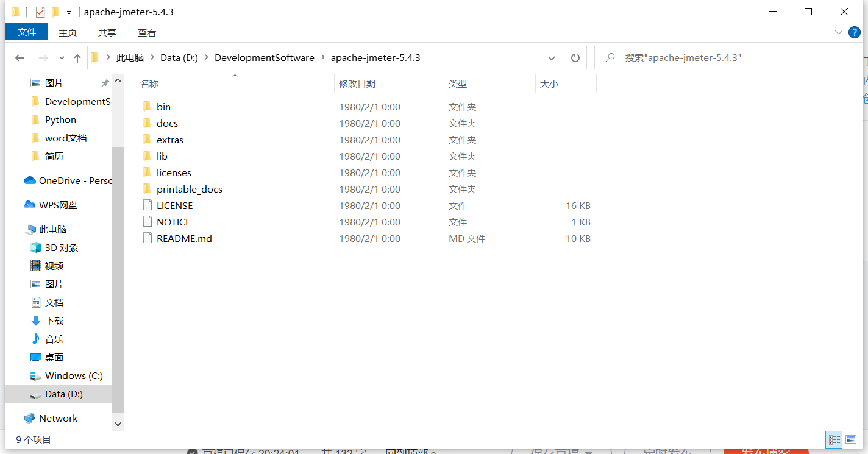868x454 pixels.
Task: Open DevelopmentS quick access folder
Action: coord(71,101)
